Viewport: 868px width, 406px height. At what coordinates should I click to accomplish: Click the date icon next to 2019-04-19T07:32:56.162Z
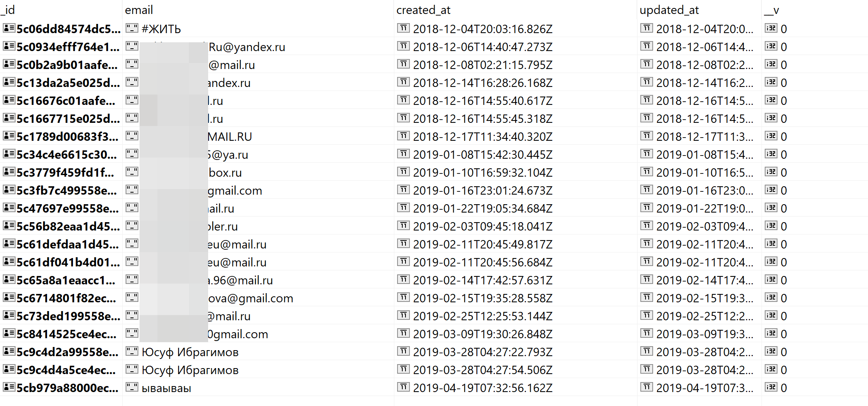click(x=404, y=387)
